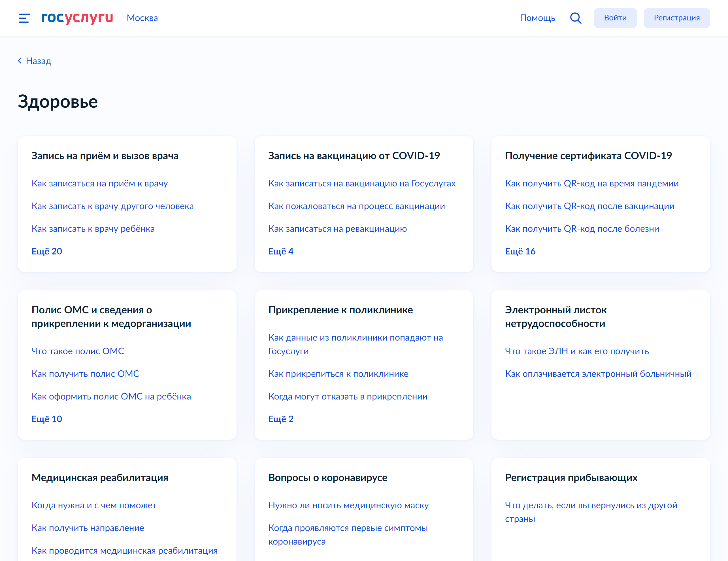Open Как прикрепиться к поликлинике
The image size is (728, 561).
(338, 374)
